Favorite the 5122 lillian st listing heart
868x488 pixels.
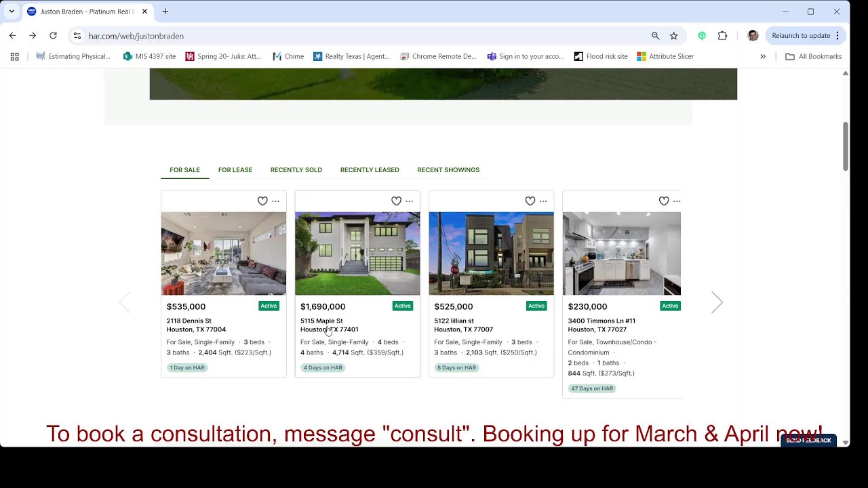coord(530,201)
